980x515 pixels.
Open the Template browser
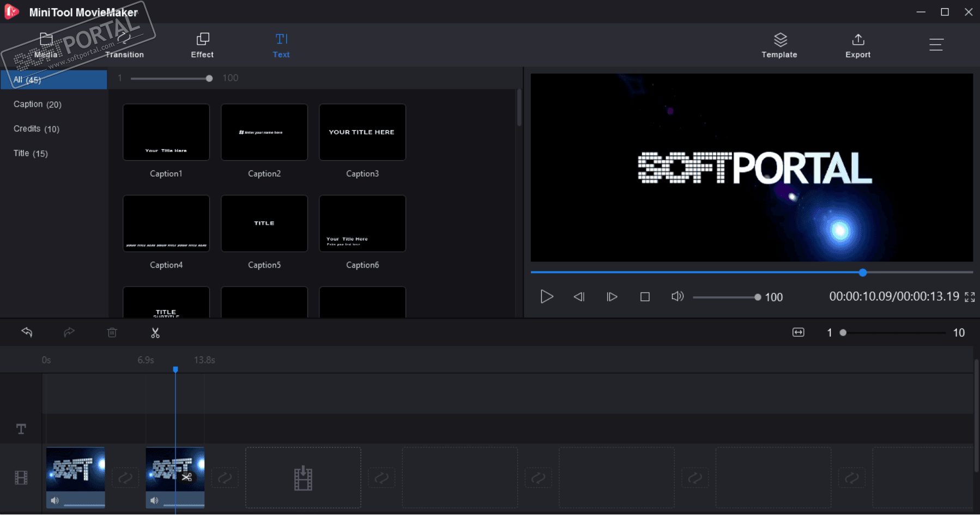[779, 45]
